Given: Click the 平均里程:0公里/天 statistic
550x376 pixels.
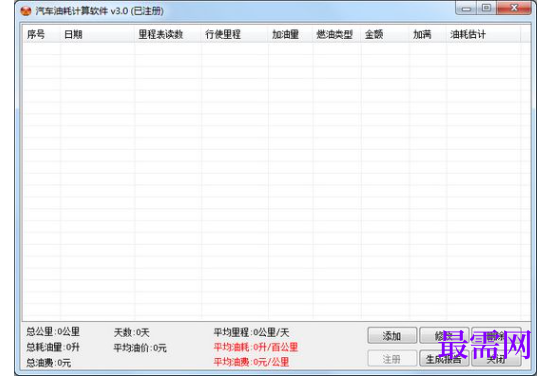Looking at the screenshot, I should coord(251,332).
